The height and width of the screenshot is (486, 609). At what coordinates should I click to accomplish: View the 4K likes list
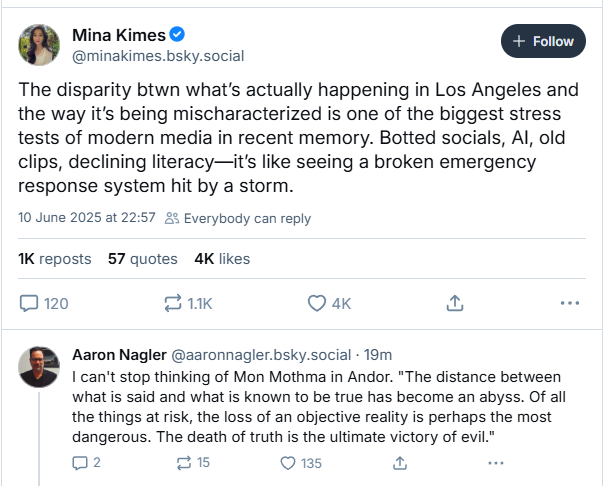pyautogui.click(x=222, y=259)
